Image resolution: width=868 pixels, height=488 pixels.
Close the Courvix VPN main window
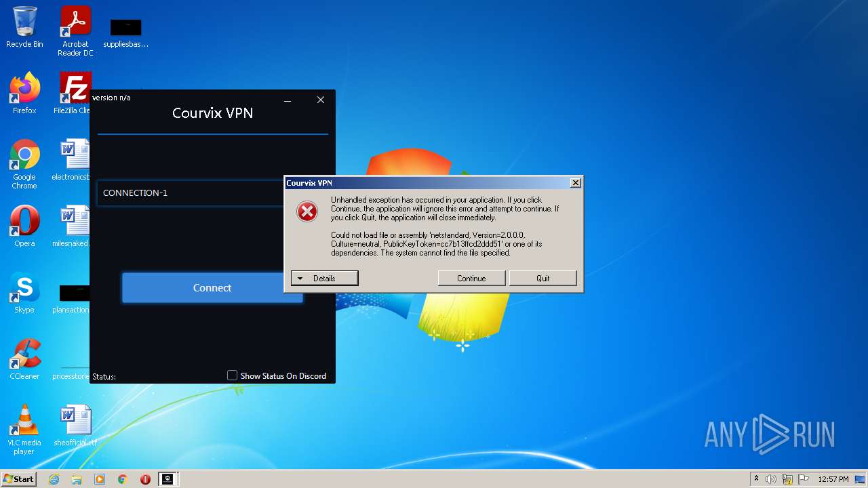321,100
